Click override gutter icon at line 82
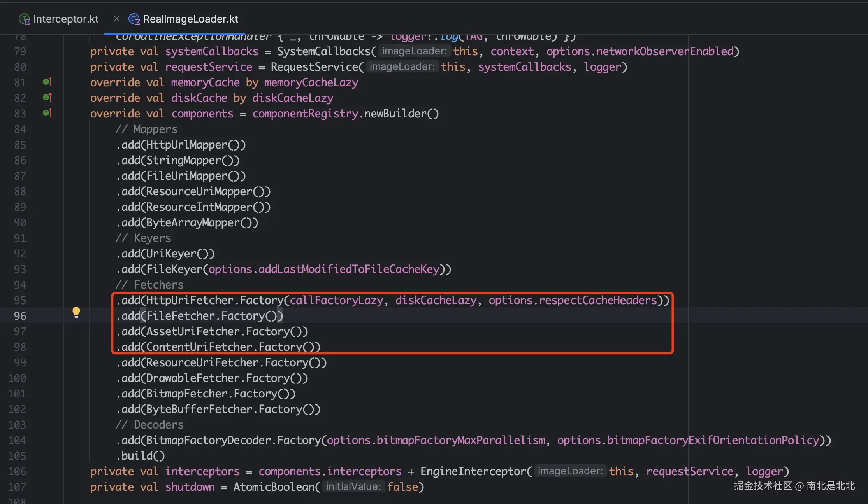The image size is (868, 504). [47, 98]
